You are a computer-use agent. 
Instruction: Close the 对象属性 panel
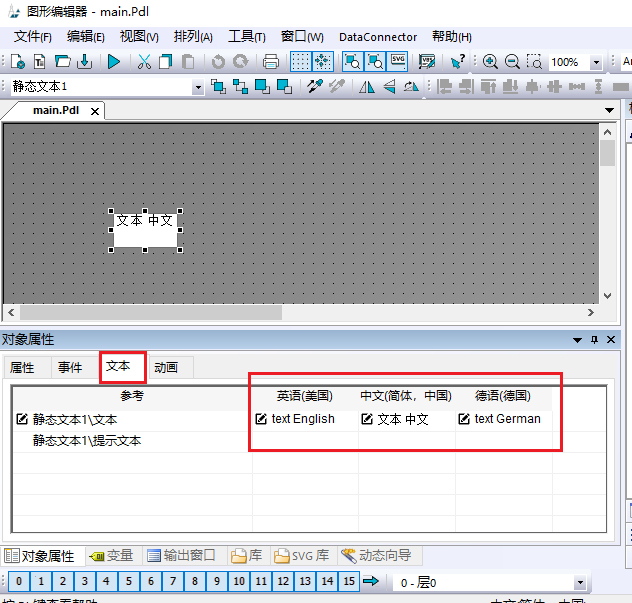click(611, 340)
